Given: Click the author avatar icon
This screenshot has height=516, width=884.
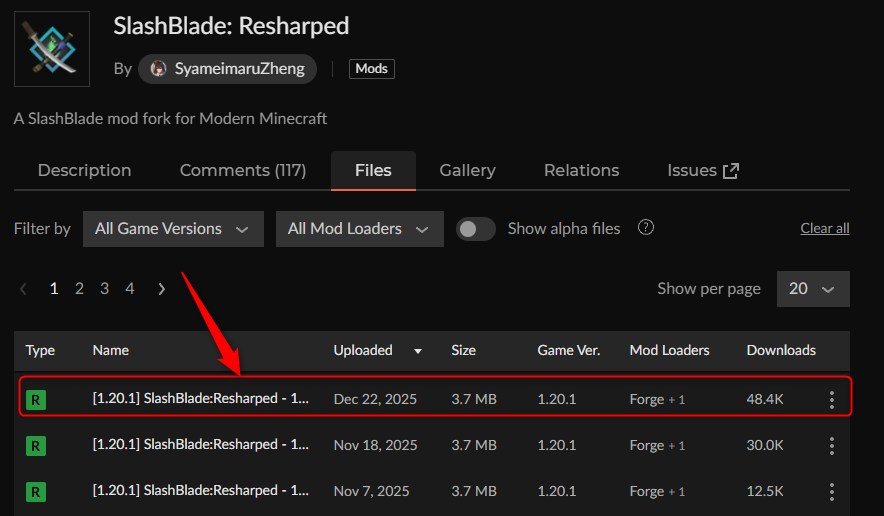Looking at the screenshot, I should pos(158,69).
